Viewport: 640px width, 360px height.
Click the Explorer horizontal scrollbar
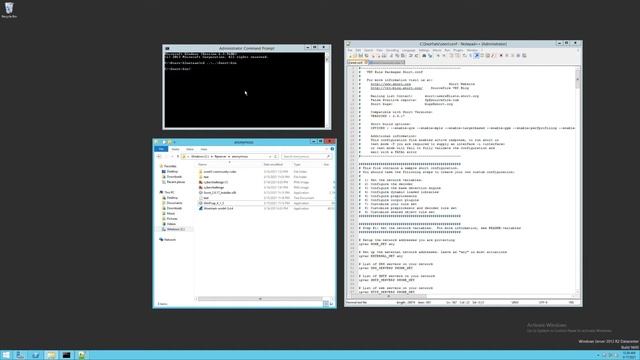(x=260, y=299)
